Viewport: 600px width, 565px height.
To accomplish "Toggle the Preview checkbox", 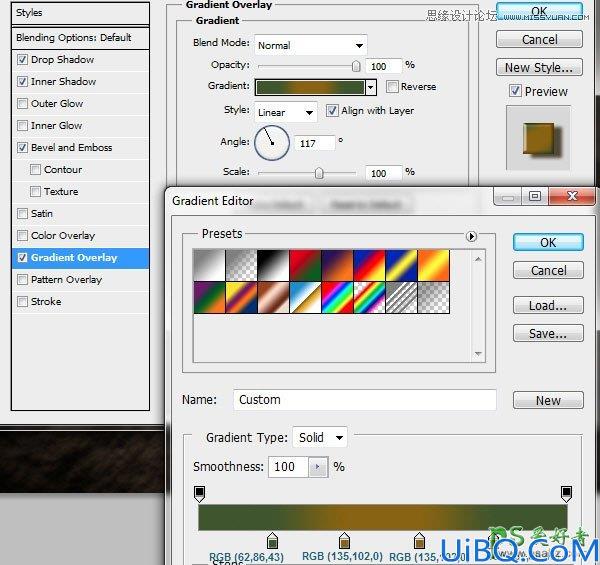I will [515, 91].
